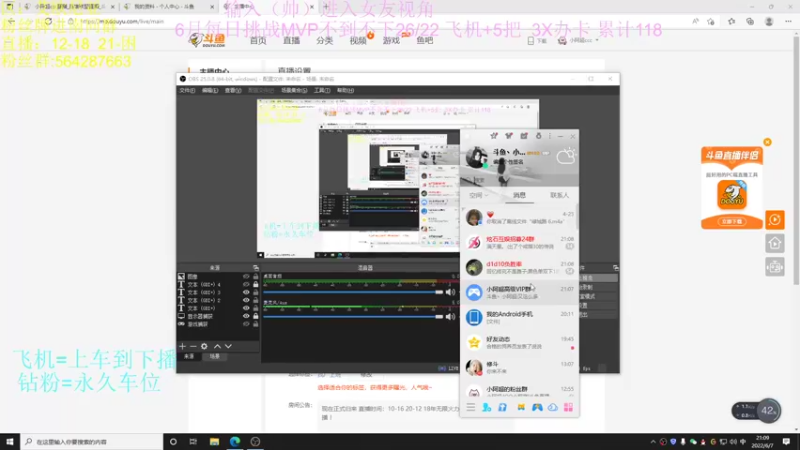Open OBS 工具 menu
This screenshot has width=800, height=450.
322,90
